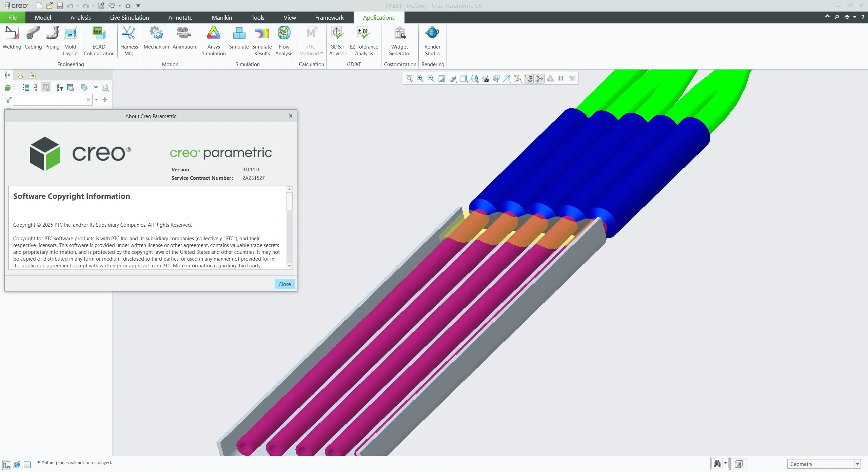The image size is (868, 472).
Task: Launch Harness Mfg
Action: point(129,41)
